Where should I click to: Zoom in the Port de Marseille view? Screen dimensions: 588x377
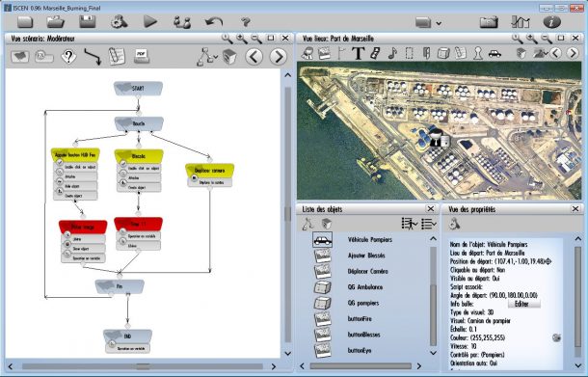coord(531,39)
